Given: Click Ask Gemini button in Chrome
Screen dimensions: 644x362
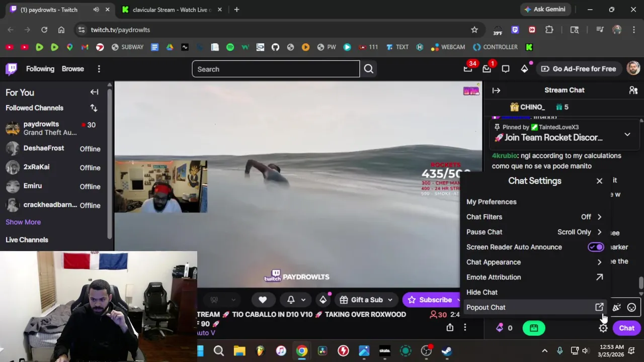Looking at the screenshot, I should point(545,10).
